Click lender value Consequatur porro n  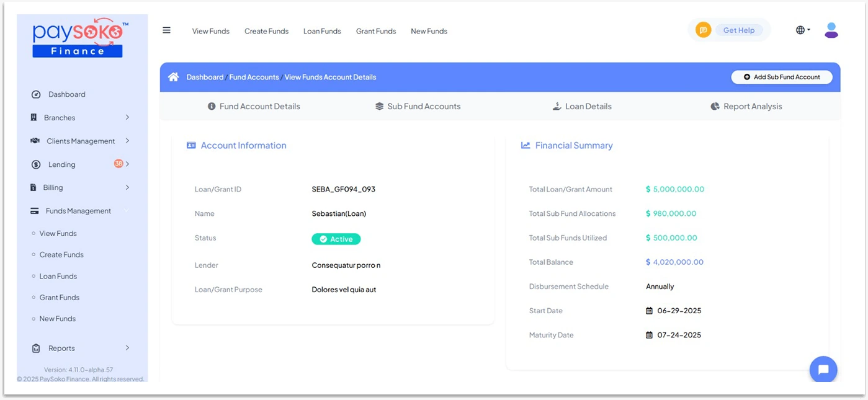pyautogui.click(x=346, y=265)
